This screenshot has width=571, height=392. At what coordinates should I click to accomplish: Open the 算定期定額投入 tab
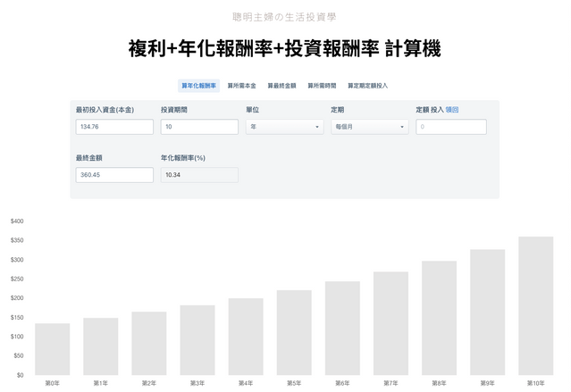point(367,86)
